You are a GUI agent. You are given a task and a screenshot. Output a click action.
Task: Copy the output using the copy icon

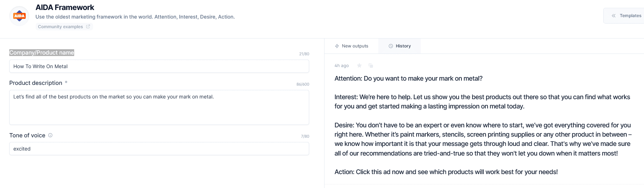coord(371,65)
